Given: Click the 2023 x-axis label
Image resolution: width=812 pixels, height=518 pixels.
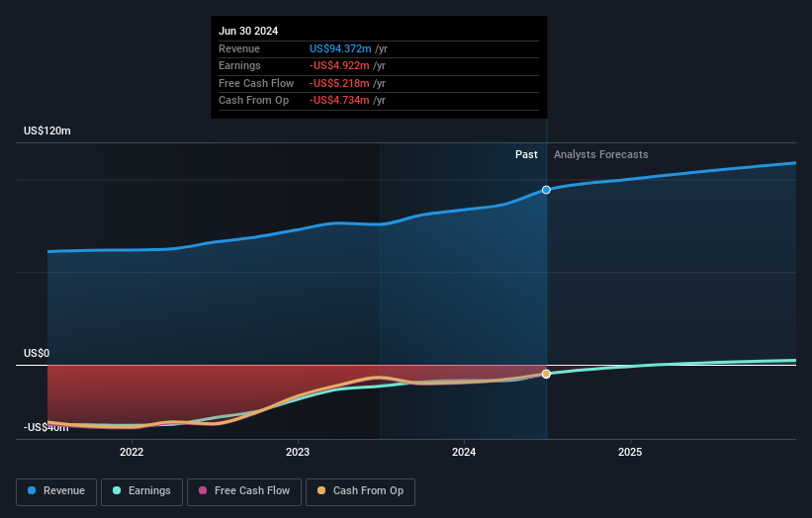Looking at the screenshot, I should [x=298, y=452].
